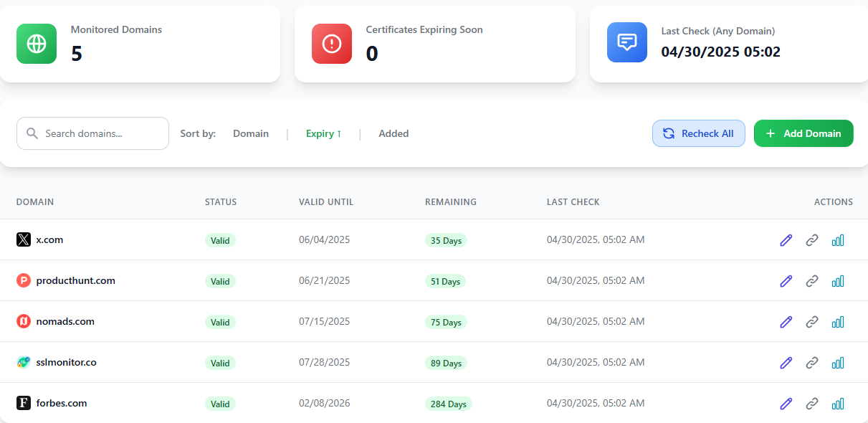Select the sslmonitor.co domain name
Screen dimensions: 868x423
coord(66,362)
